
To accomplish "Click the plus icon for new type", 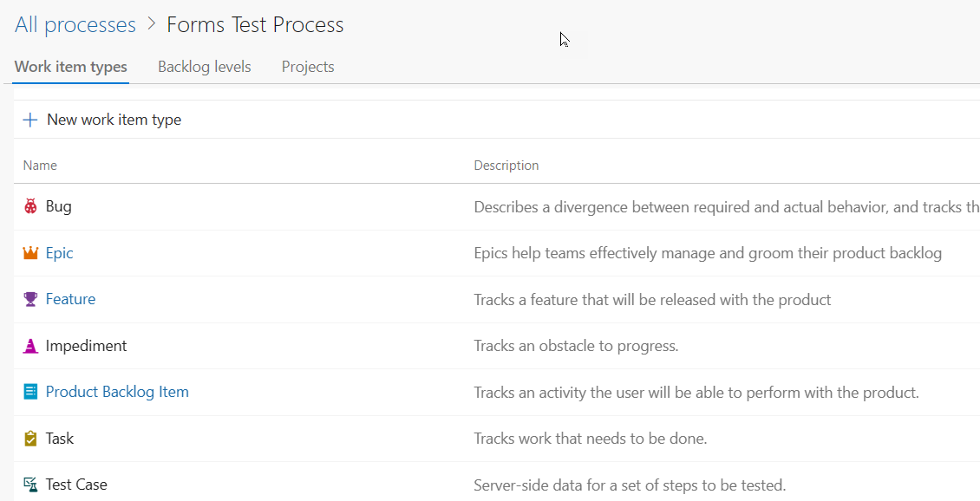I will (30, 120).
